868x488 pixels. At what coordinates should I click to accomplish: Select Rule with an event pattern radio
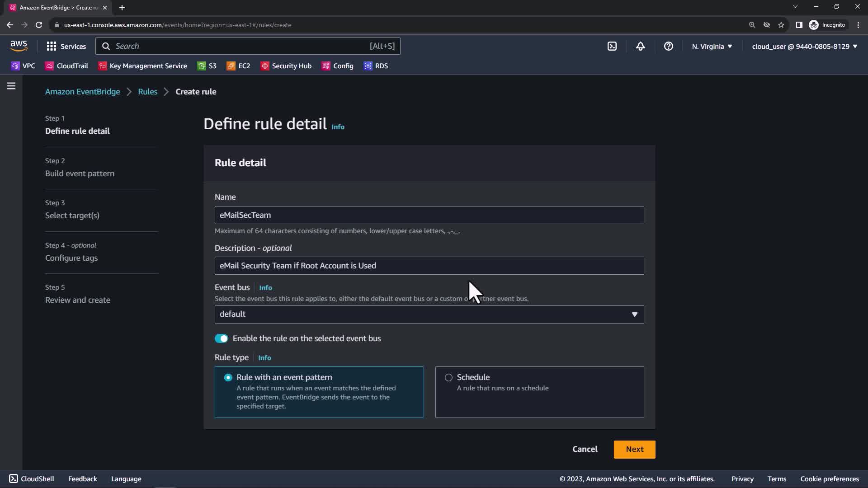(x=228, y=377)
